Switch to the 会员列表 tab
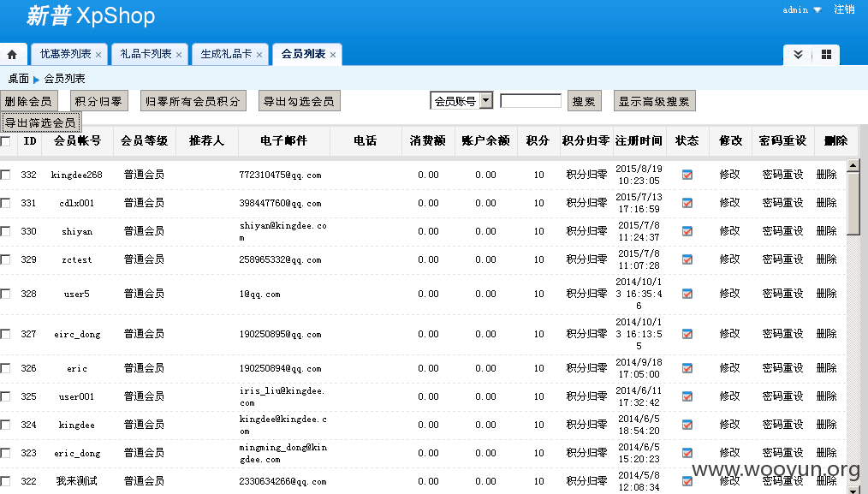868x494 pixels. pos(303,54)
